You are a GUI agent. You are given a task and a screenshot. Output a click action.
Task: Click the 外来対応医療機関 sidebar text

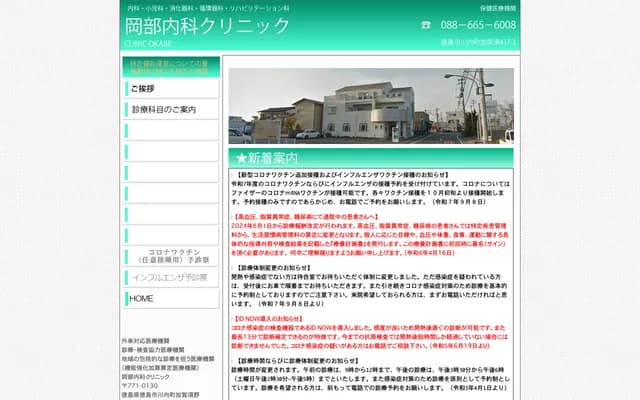[x=145, y=341]
